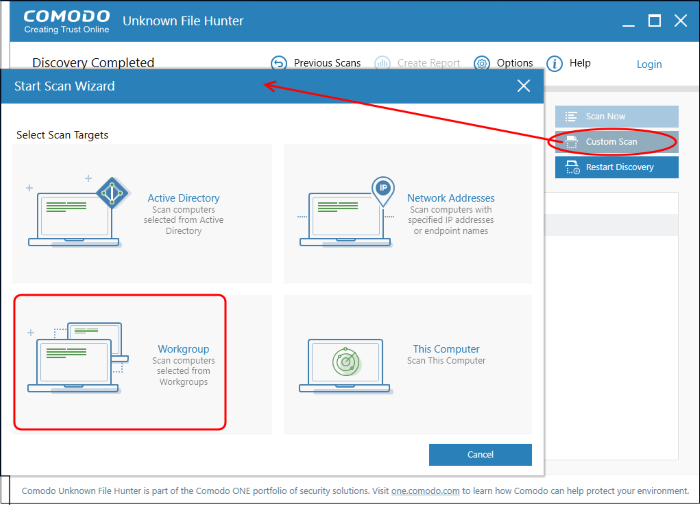700x505 pixels.
Task: Click the Restart Discovery icon
Action: [572, 167]
